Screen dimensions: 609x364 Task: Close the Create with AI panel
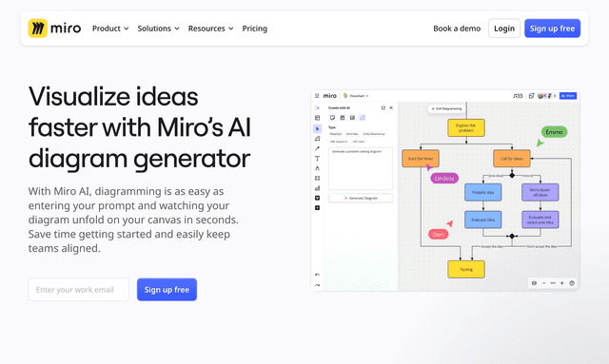[391, 108]
